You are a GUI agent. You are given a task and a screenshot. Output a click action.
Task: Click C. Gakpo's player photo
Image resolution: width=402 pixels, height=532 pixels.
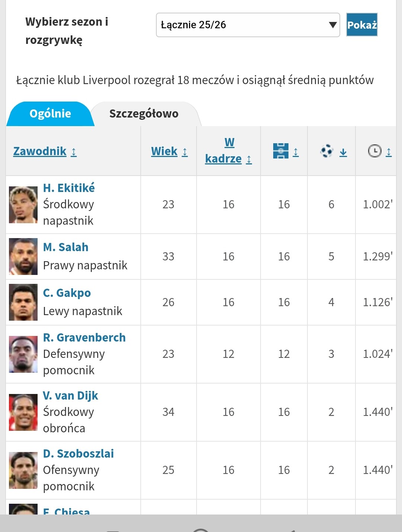click(x=23, y=302)
